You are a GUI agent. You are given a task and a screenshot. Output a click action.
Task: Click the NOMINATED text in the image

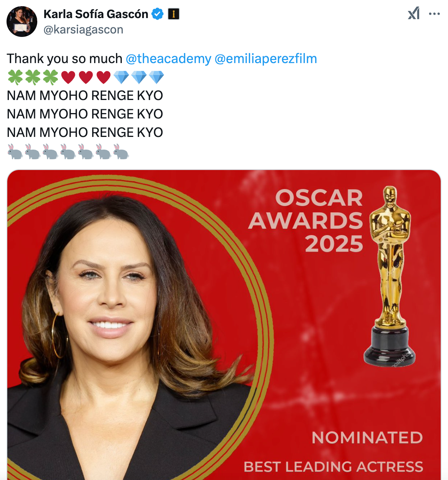(368, 437)
